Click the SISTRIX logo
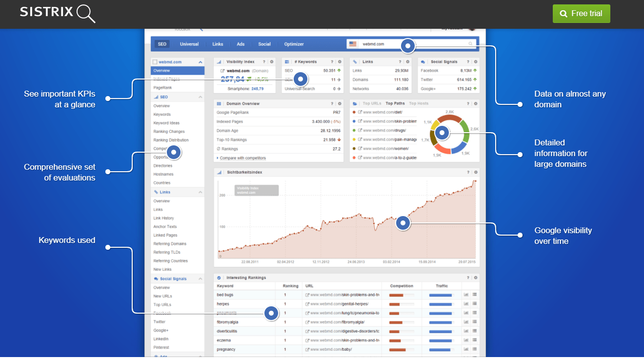 58,13
